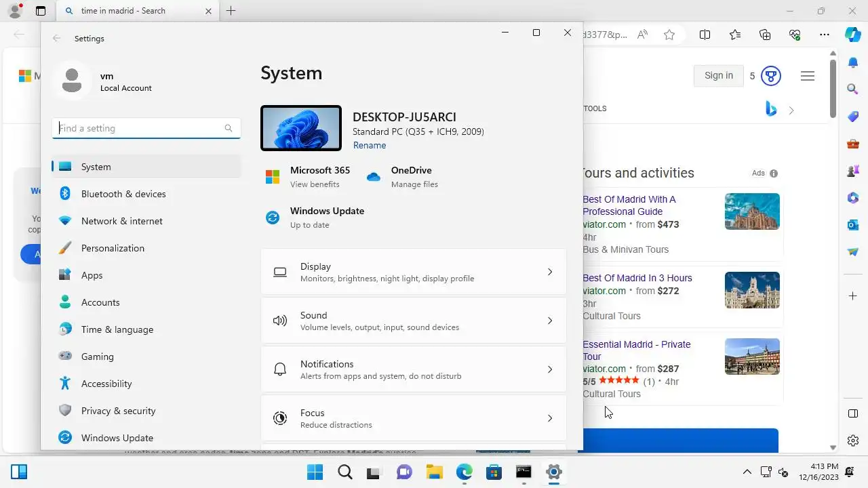Viewport: 868px width, 488px height.
Task: Open Outlook in Edge sidebar
Action: pyautogui.click(x=853, y=224)
